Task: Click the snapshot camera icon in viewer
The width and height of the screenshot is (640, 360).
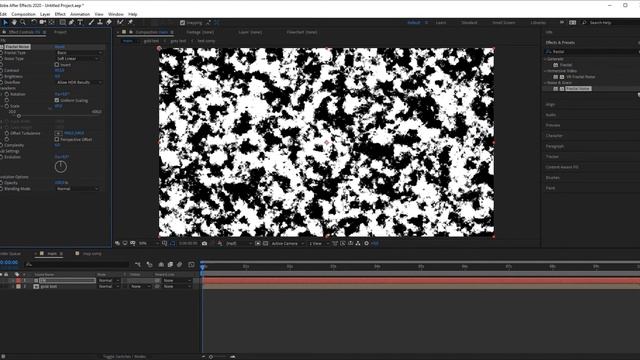Action: click(204, 243)
